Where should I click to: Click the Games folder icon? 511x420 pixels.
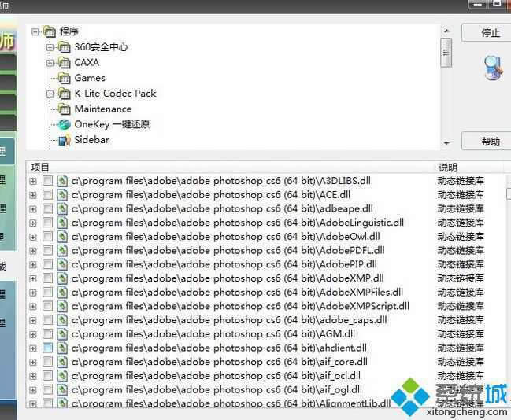pos(65,78)
